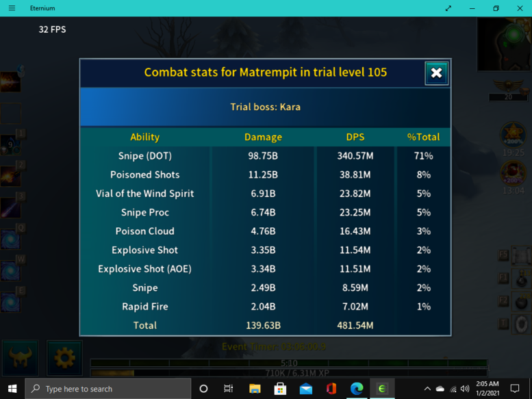Viewport: 532px width, 399px height.
Task: Click the Windows search box
Action: pyautogui.click(x=108, y=389)
